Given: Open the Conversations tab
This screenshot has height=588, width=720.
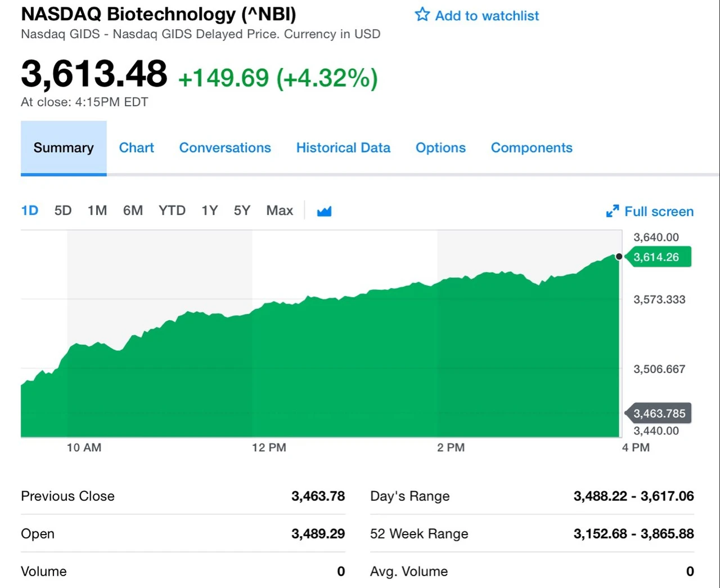Looking at the screenshot, I should (x=225, y=147).
